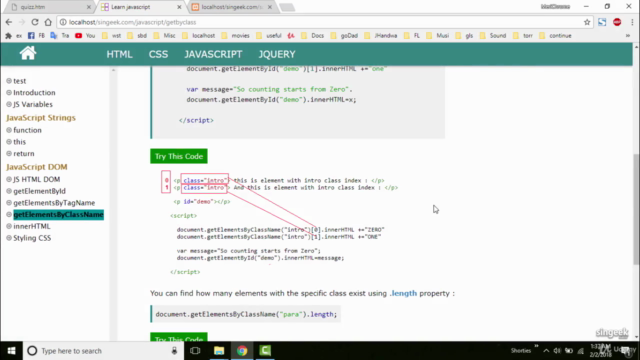Click the microphone in taskbar search
The height and width of the screenshot is (360, 640).
[x=174, y=351]
